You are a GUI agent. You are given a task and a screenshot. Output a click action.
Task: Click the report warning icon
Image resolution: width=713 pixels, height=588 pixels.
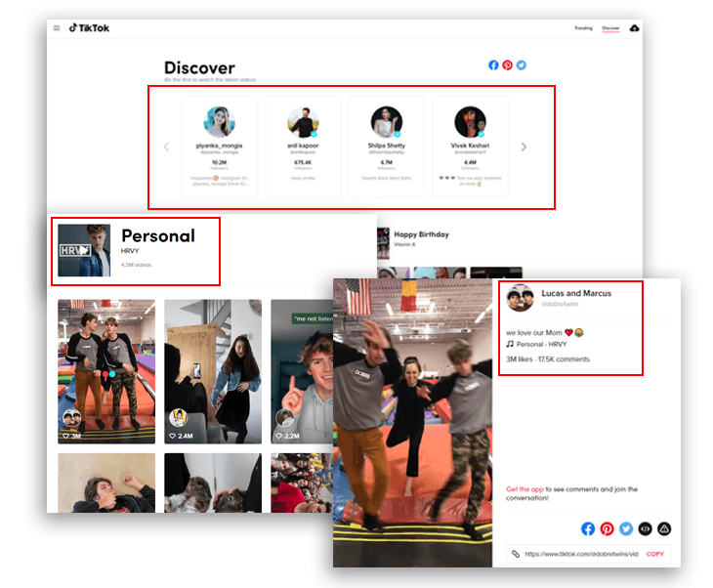[x=664, y=528]
